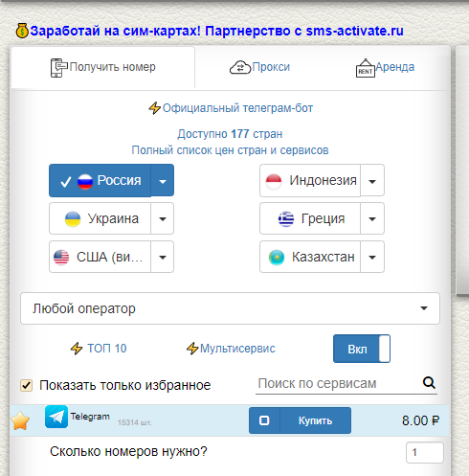Open the Казахстан dropdown arrow
Viewport: 469px width, 476px height.
click(372, 257)
